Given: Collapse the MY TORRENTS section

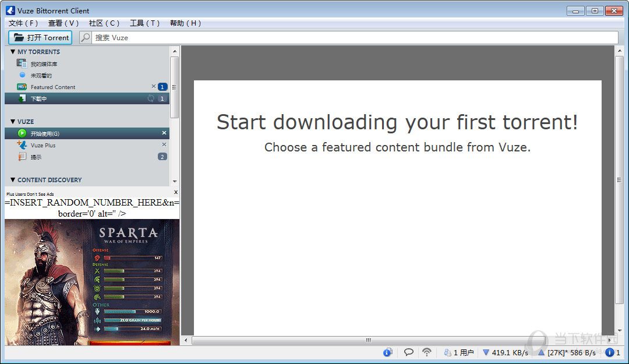Looking at the screenshot, I should click(13, 52).
